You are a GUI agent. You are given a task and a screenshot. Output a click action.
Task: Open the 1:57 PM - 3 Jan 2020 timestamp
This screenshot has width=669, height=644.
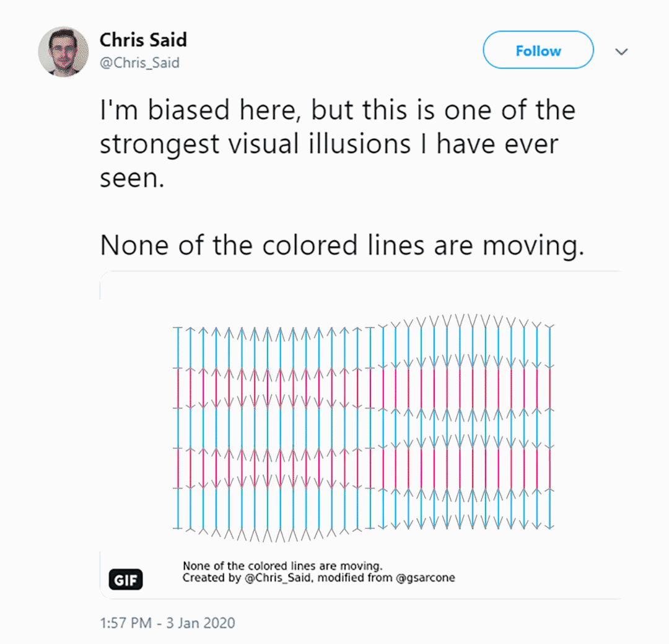point(167,623)
